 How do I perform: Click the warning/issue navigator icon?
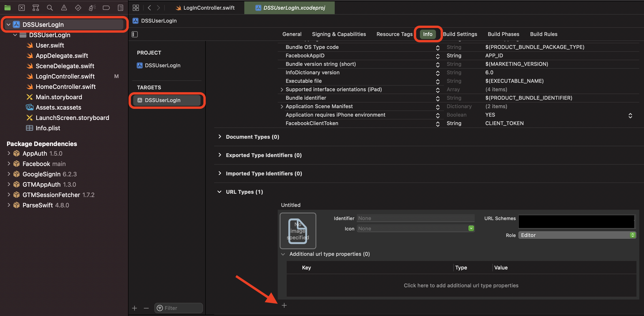[64, 7]
